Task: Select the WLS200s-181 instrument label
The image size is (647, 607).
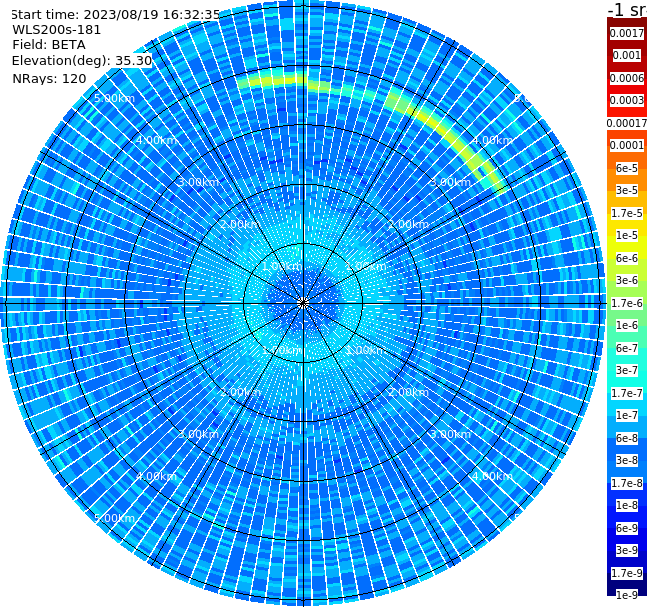Action: 56,30
